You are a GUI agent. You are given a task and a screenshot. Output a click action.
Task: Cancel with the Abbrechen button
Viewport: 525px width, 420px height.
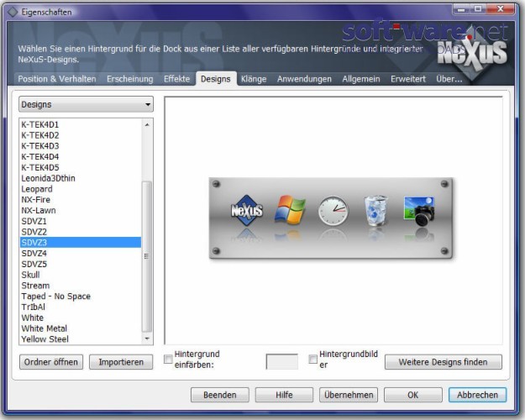(477, 395)
